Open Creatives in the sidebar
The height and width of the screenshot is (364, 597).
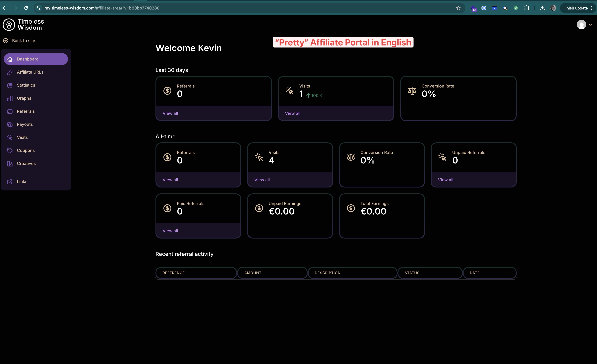tap(36, 164)
